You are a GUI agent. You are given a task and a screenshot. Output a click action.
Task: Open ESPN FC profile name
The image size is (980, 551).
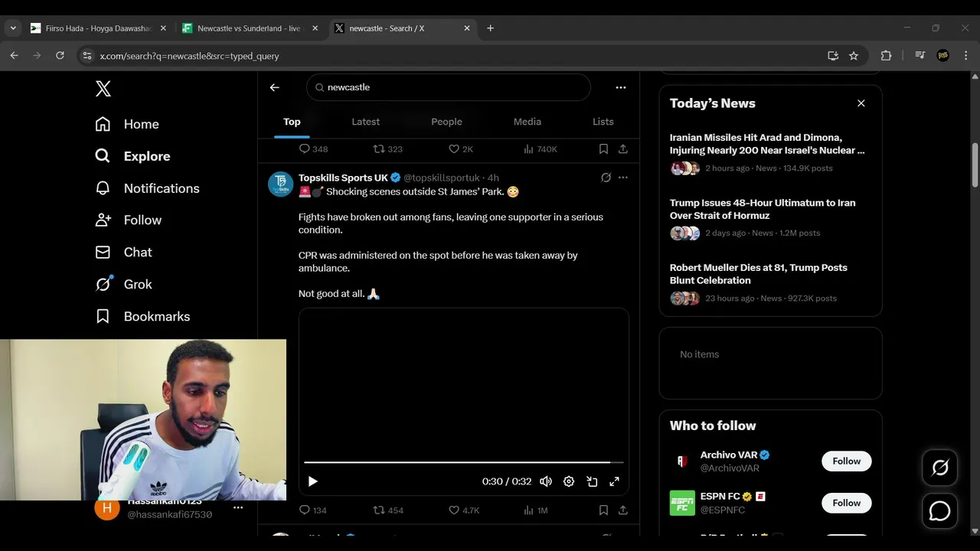pyautogui.click(x=720, y=496)
